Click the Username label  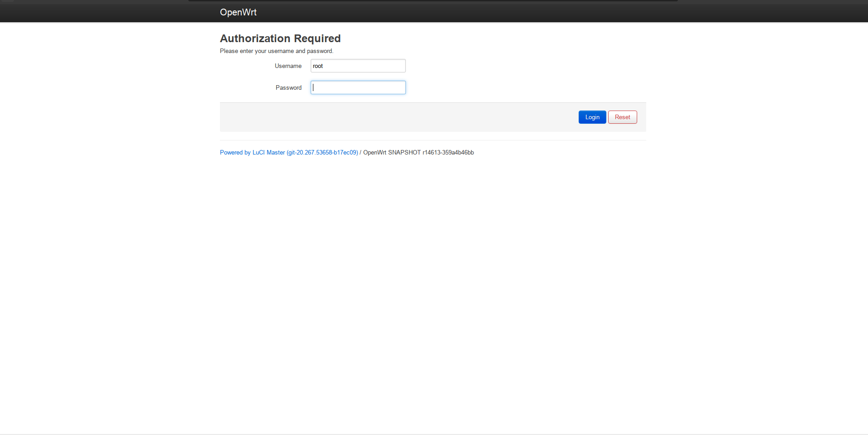click(288, 66)
